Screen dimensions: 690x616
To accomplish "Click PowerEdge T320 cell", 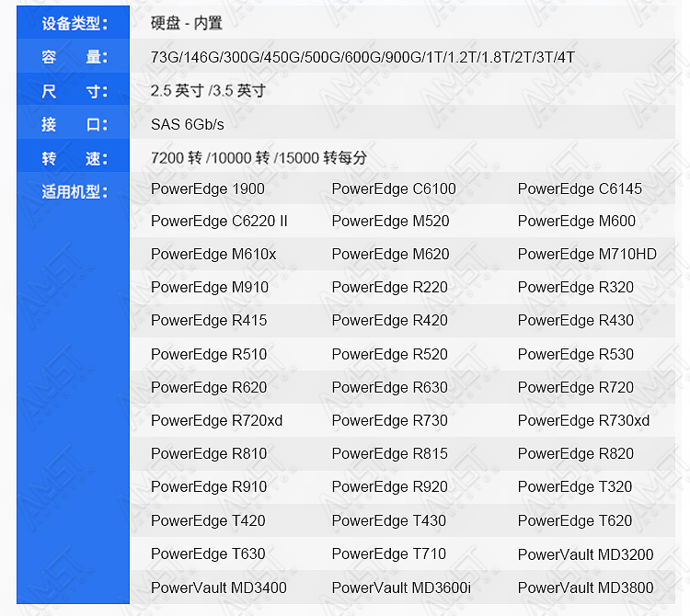I will (x=575, y=486).
